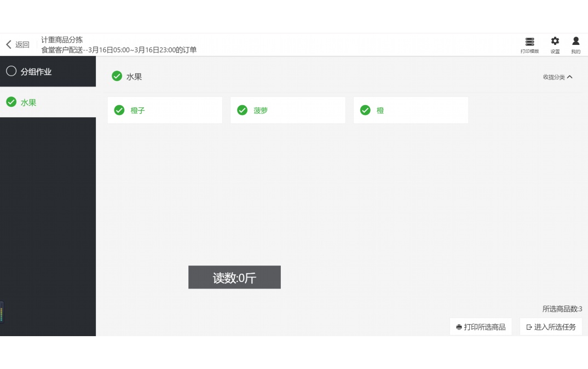Toggle selection of the 橙子 product
The height and width of the screenshot is (369, 588).
pos(164,110)
